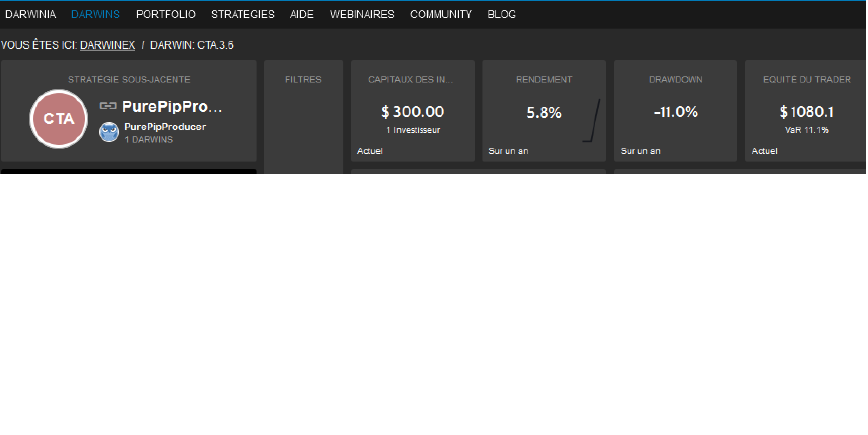Click the Equité du trader $1080.1 card
Viewport: 868px width, 435px height.
806,112
